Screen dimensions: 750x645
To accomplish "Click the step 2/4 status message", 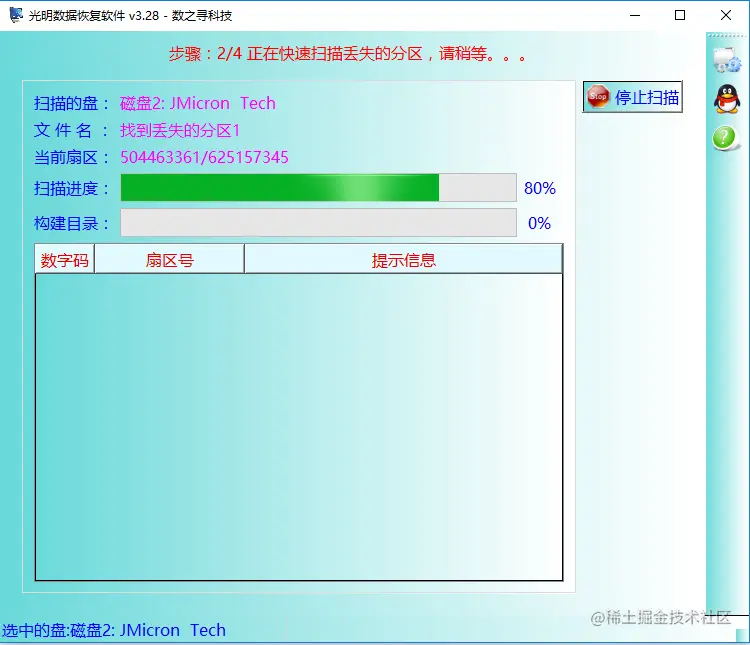I will 348,54.
